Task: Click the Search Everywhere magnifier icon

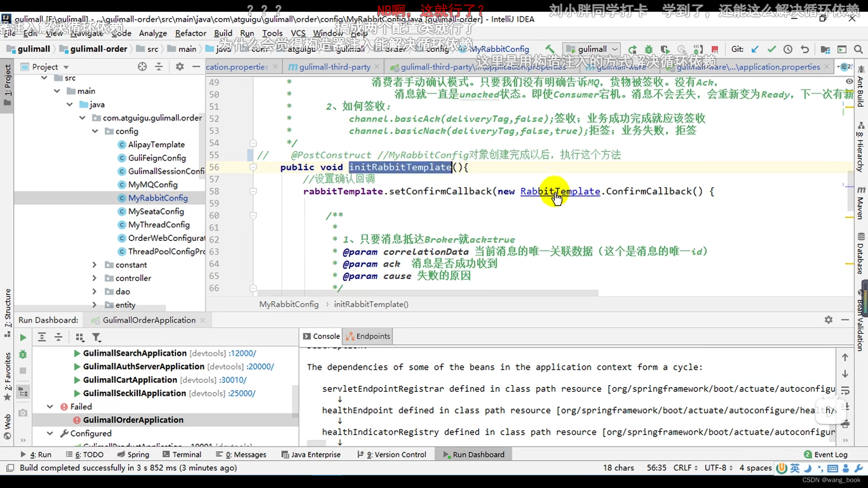Action: pyautogui.click(x=858, y=49)
